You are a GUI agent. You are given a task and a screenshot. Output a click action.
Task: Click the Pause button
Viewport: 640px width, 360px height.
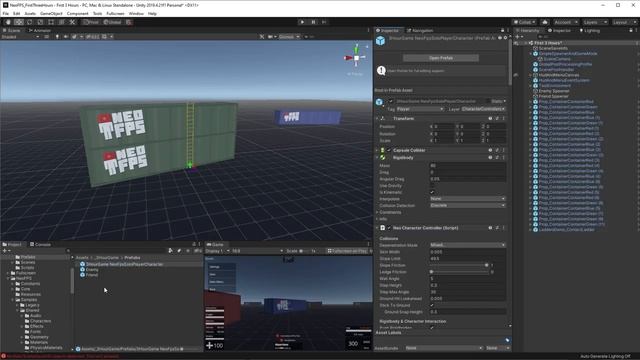[313, 22]
